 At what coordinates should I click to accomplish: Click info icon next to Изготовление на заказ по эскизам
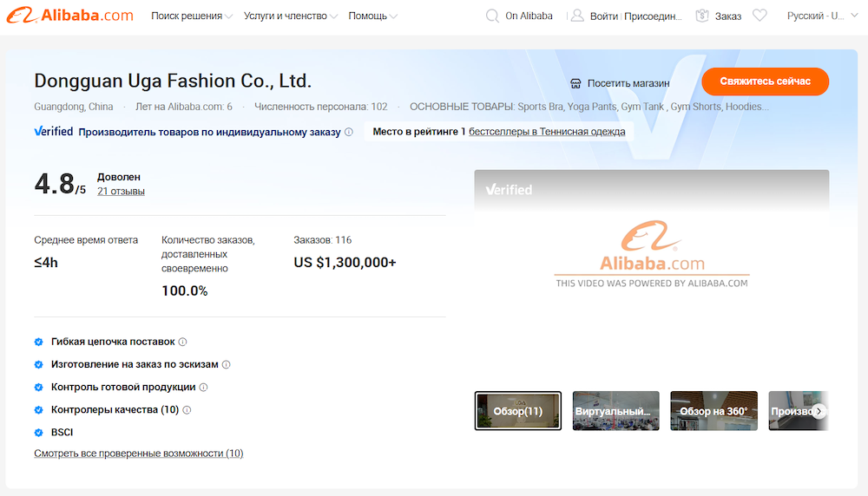[x=227, y=365]
